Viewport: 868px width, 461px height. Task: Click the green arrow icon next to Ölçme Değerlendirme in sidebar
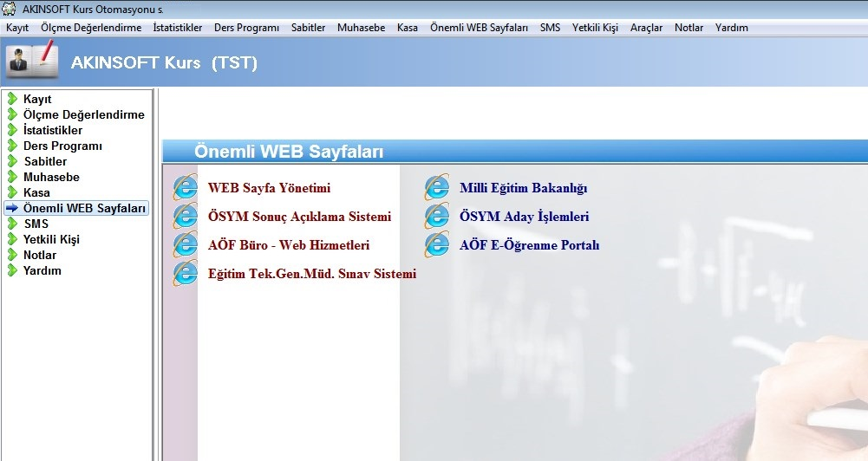(x=12, y=114)
